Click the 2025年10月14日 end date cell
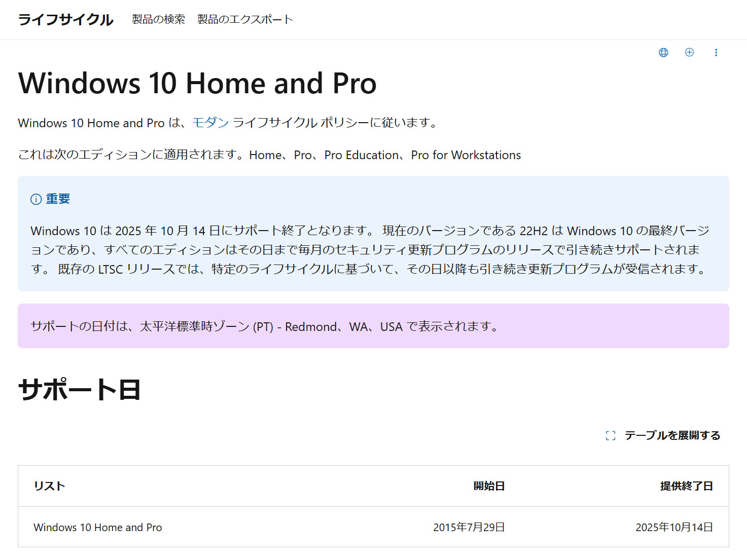Screen dimensions: 747x560 (x=674, y=527)
